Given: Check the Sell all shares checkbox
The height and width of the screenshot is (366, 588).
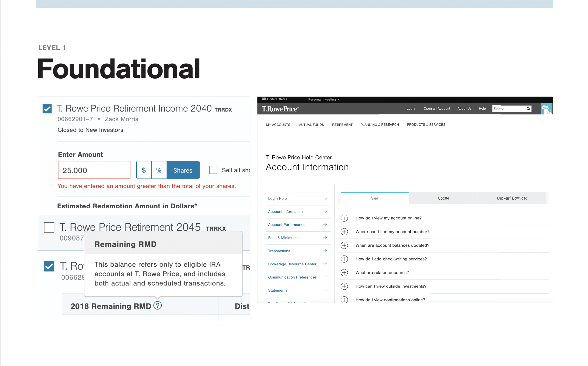Looking at the screenshot, I should 213,170.
